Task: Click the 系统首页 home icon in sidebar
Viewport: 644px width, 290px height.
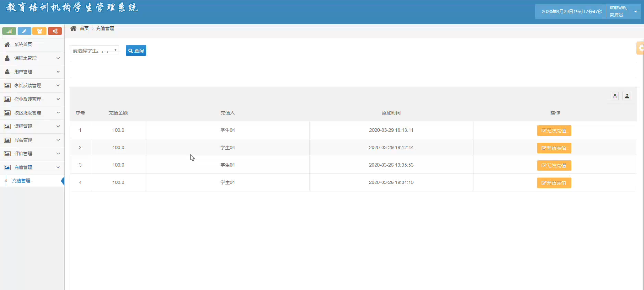Action: 7,45
